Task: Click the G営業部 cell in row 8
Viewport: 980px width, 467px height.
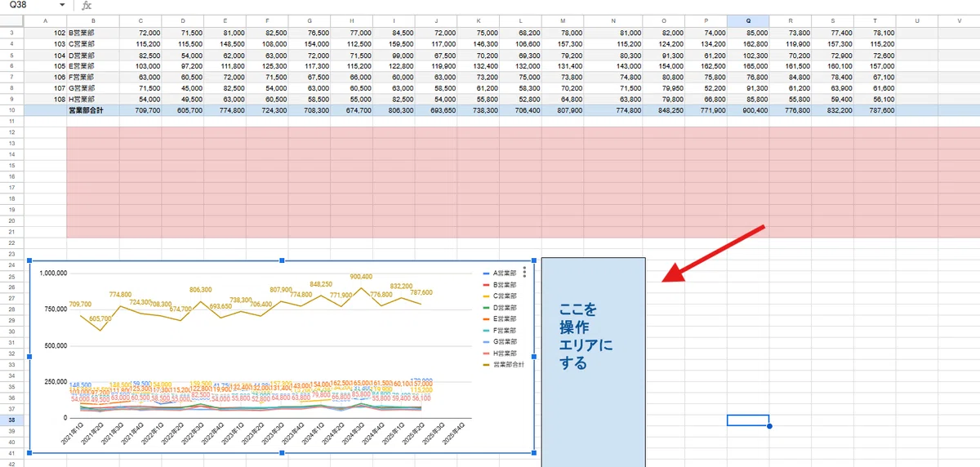Action: 92,87
